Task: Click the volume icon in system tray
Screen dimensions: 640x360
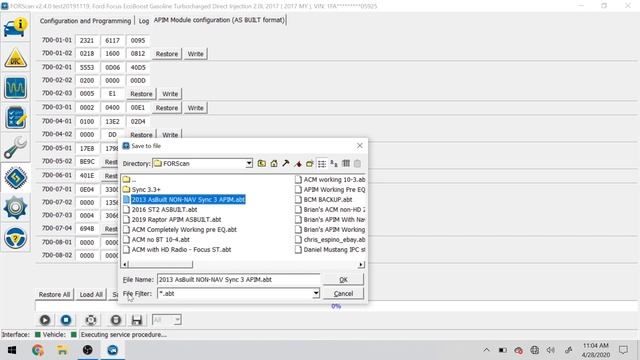Action: (x=551, y=350)
